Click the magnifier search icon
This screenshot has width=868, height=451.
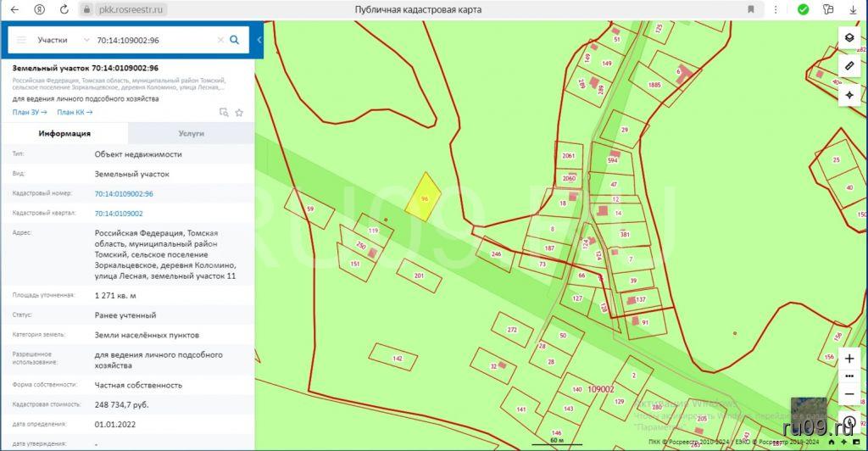(235, 40)
